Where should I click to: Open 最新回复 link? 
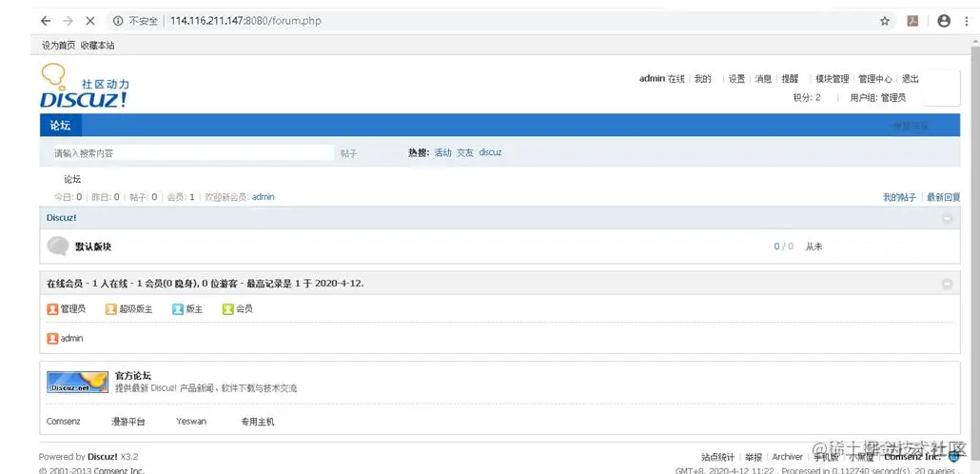point(944,198)
